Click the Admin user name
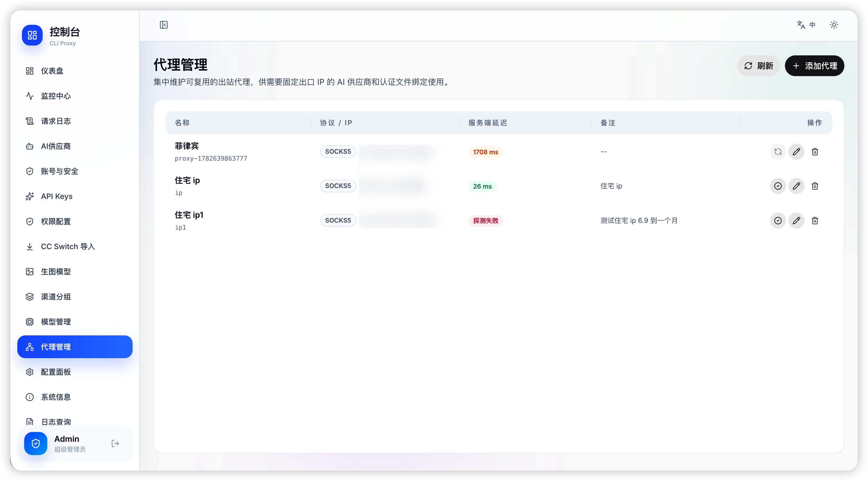868x481 pixels. pos(67,439)
